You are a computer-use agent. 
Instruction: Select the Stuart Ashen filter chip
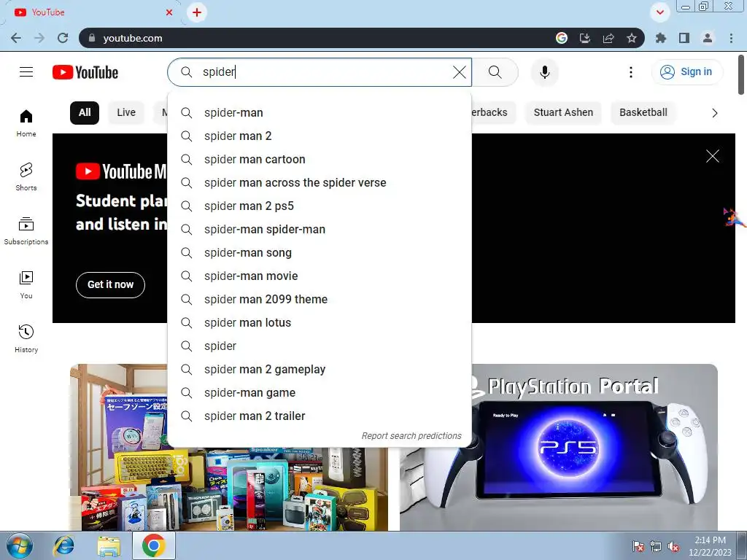coord(563,113)
